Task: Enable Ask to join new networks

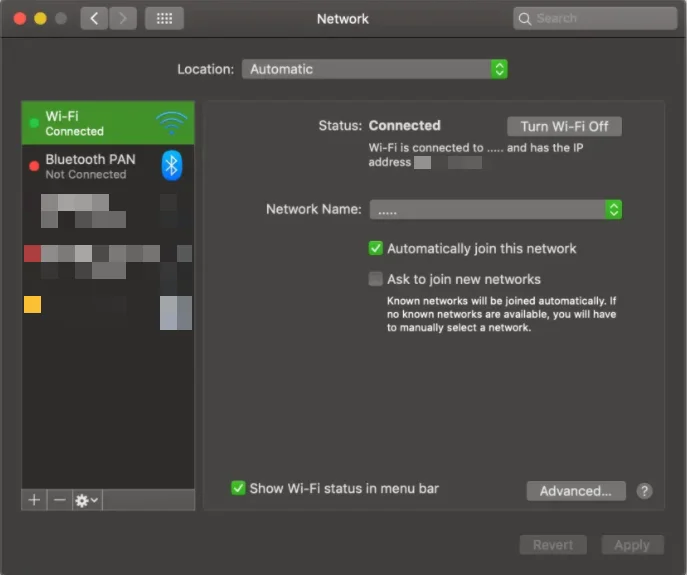Action: pos(376,279)
